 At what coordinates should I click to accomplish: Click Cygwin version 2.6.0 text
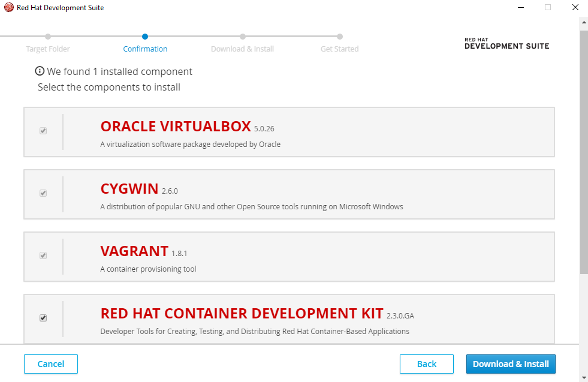pyautogui.click(x=170, y=191)
